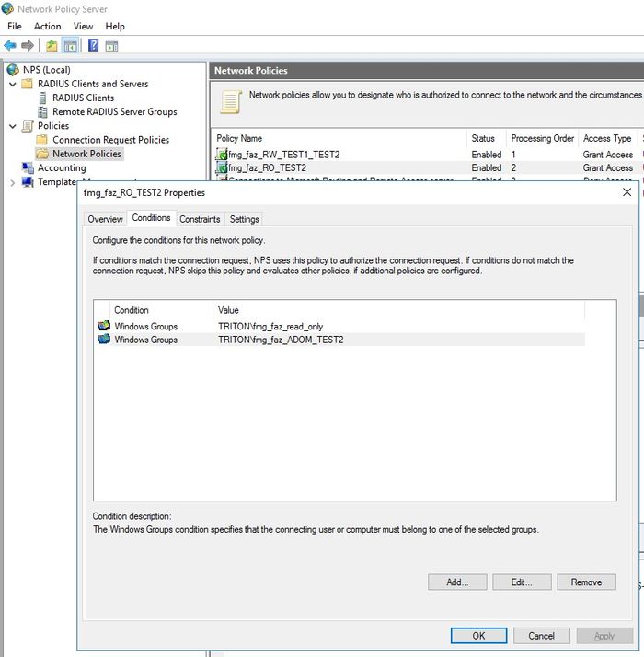Select the Conditions tab

point(151,218)
